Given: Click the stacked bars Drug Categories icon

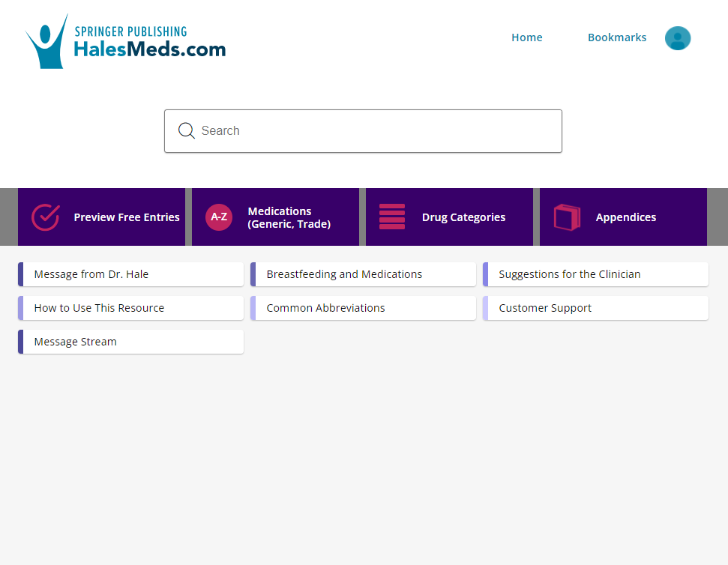Looking at the screenshot, I should pos(392,217).
